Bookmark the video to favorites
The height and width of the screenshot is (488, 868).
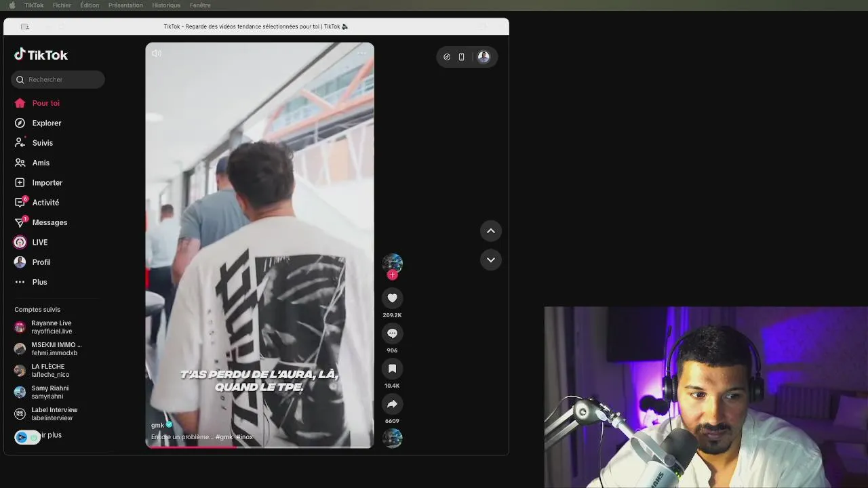392,368
